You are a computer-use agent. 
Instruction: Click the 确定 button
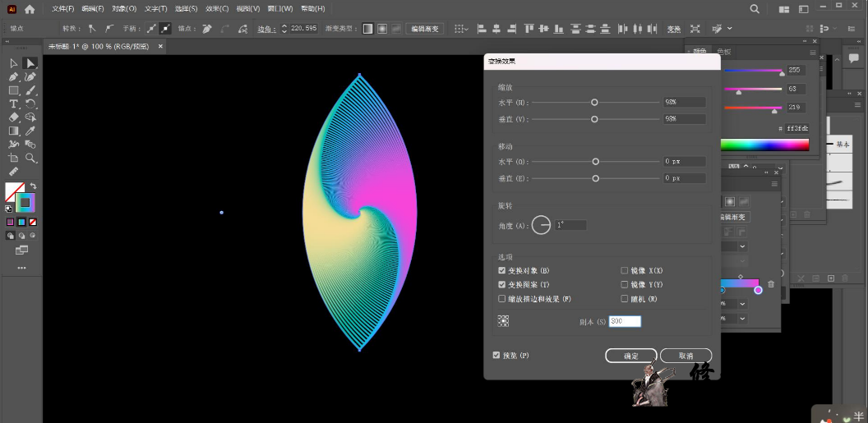click(x=630, y=356)
